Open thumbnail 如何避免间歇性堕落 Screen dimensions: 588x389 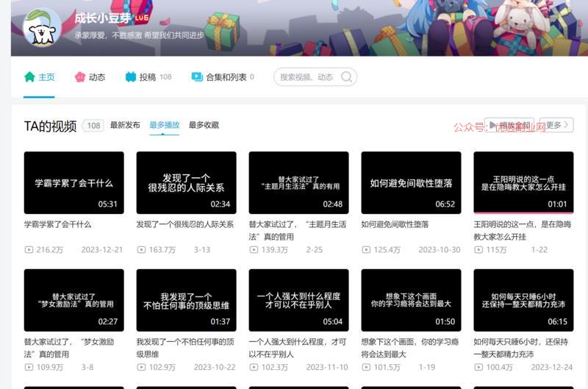click(412, 182)
